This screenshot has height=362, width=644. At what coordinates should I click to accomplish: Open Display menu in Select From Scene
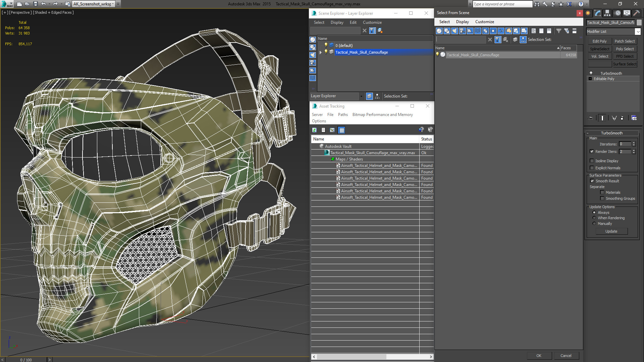coord(462,22)
